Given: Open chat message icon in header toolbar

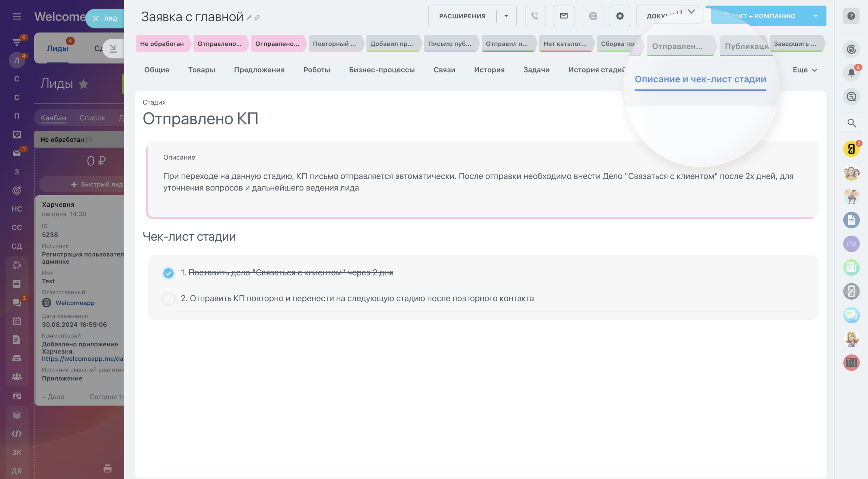Looking at the screenshot, I should click(x=593, y=16).
